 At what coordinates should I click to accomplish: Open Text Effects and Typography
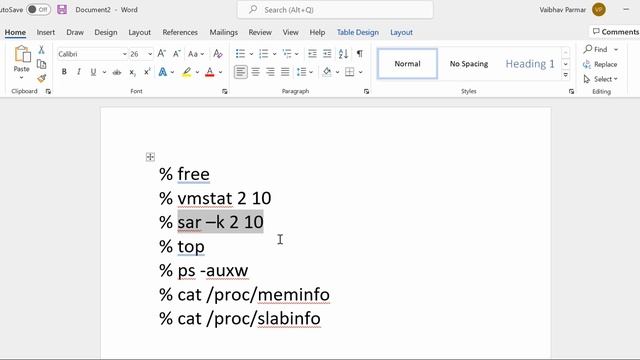coord(162,72)
